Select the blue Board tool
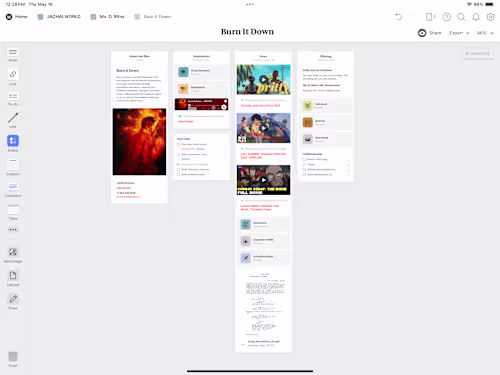 (x=13, y=143)
